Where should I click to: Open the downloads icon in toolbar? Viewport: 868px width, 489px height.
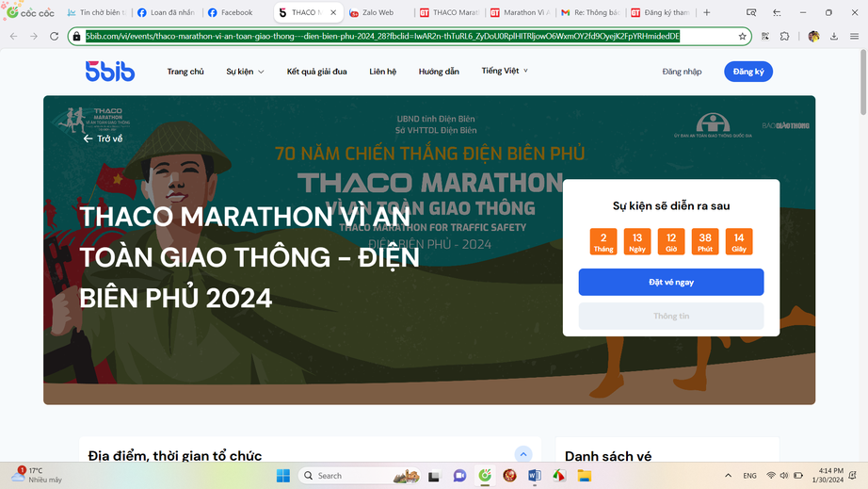click(834, 36)
